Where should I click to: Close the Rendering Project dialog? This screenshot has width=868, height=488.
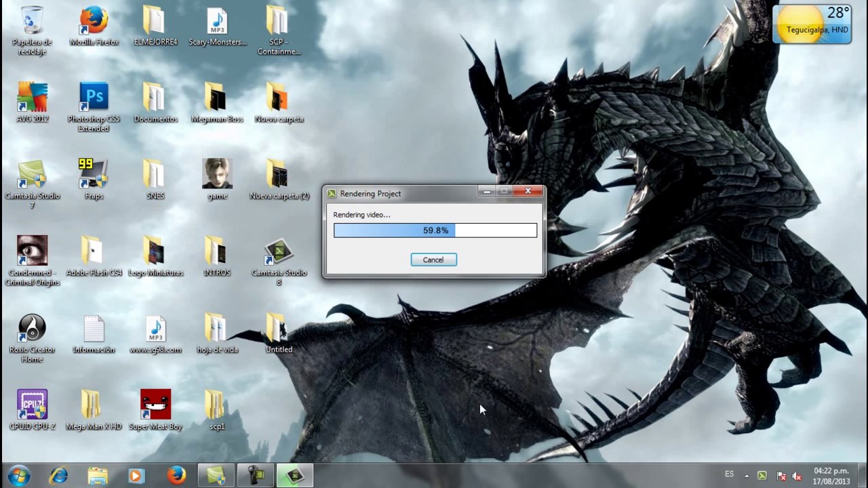pos(528,192)
